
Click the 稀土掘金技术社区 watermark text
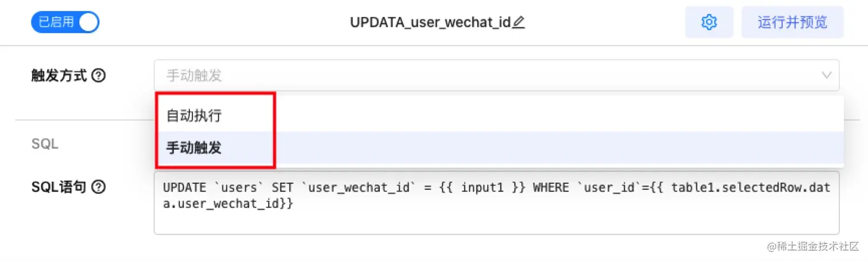coord(814,246)
